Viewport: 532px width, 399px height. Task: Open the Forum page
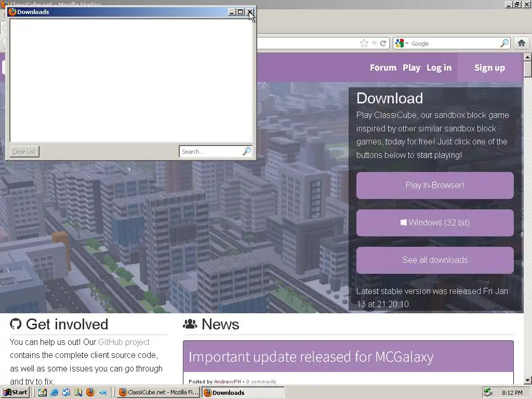click(383, 68)
